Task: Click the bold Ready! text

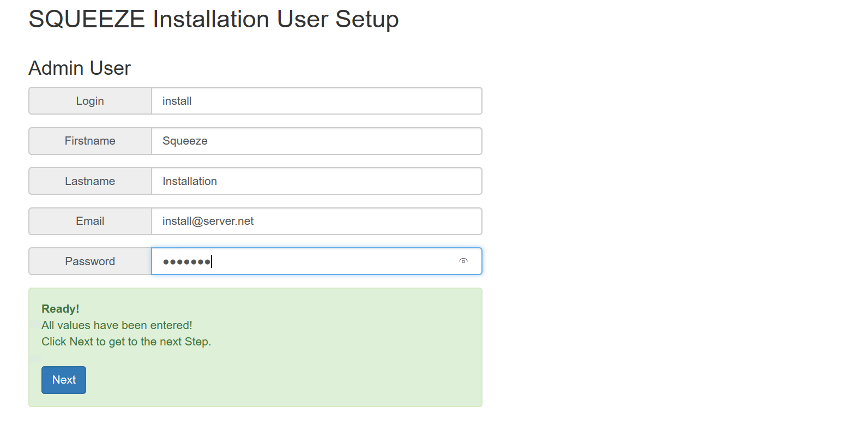Action: click(x=60, y=309)
